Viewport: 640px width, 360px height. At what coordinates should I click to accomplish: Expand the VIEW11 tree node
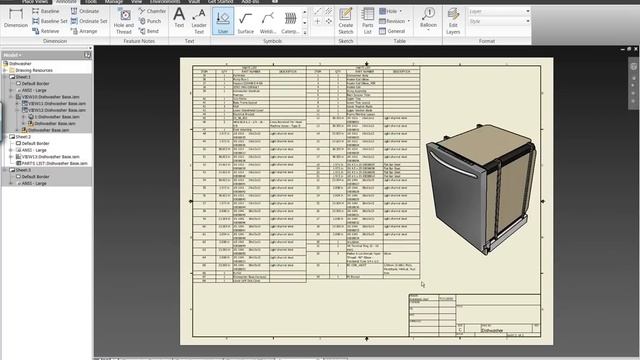pyautogui.click(x=18, y=104)
